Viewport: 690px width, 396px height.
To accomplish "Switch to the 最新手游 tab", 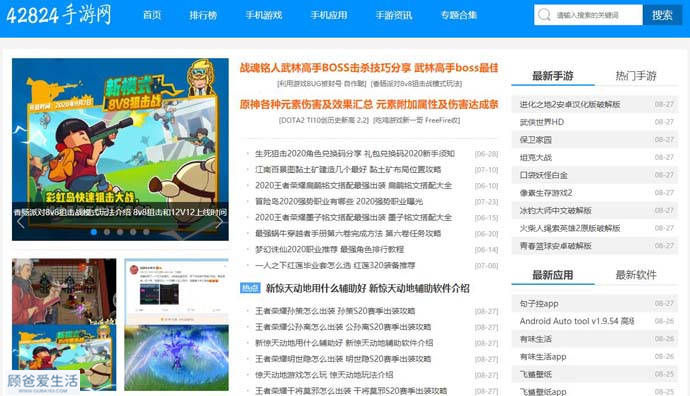I will click(553, 76).
